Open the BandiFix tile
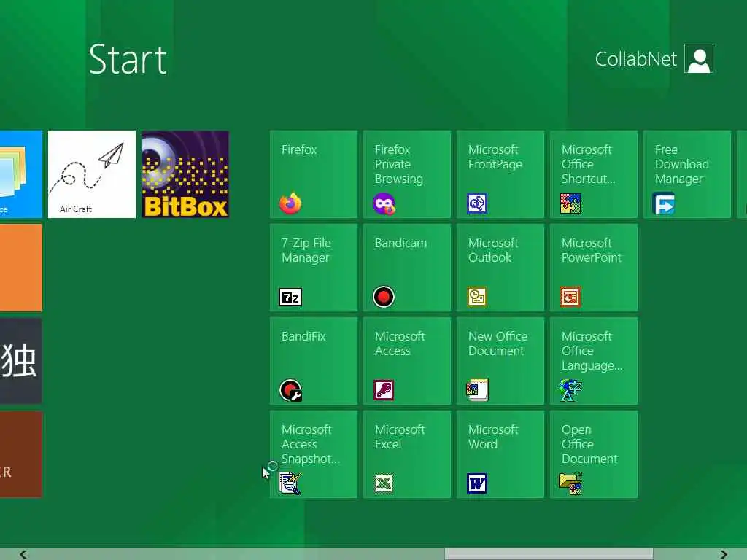The image size is (747, 560). pos(314,361)
